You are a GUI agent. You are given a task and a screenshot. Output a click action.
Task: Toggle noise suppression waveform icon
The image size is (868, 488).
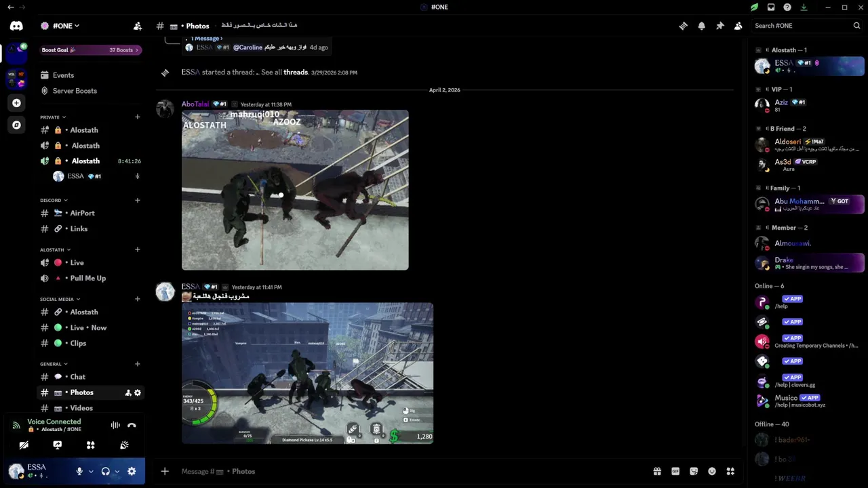click(x=115, y=425)
